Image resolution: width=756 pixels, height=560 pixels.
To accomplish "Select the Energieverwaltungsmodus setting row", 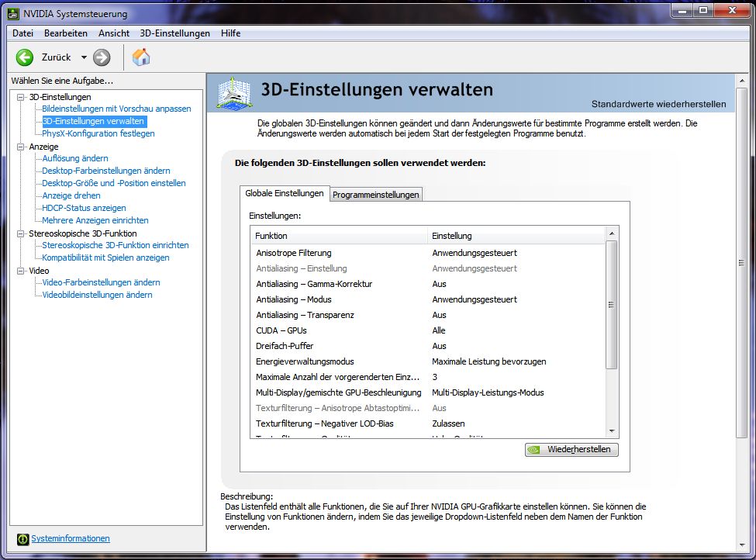I will [427, 361].
